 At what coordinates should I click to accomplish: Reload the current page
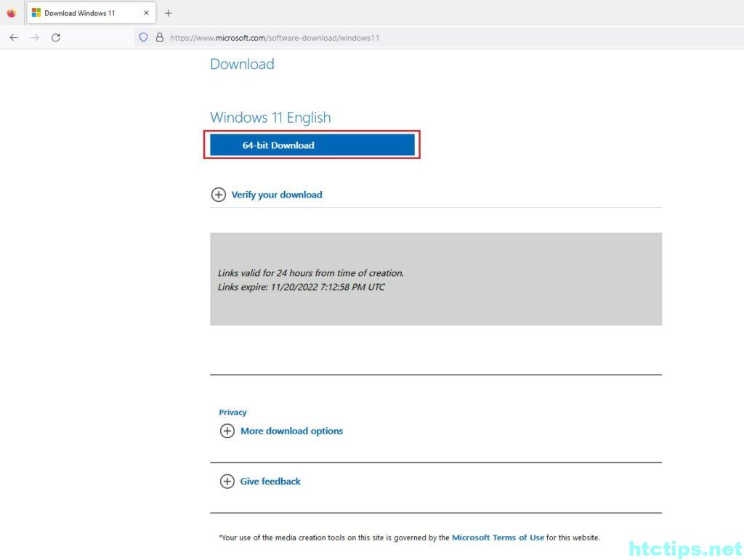(x=56, y=38)
